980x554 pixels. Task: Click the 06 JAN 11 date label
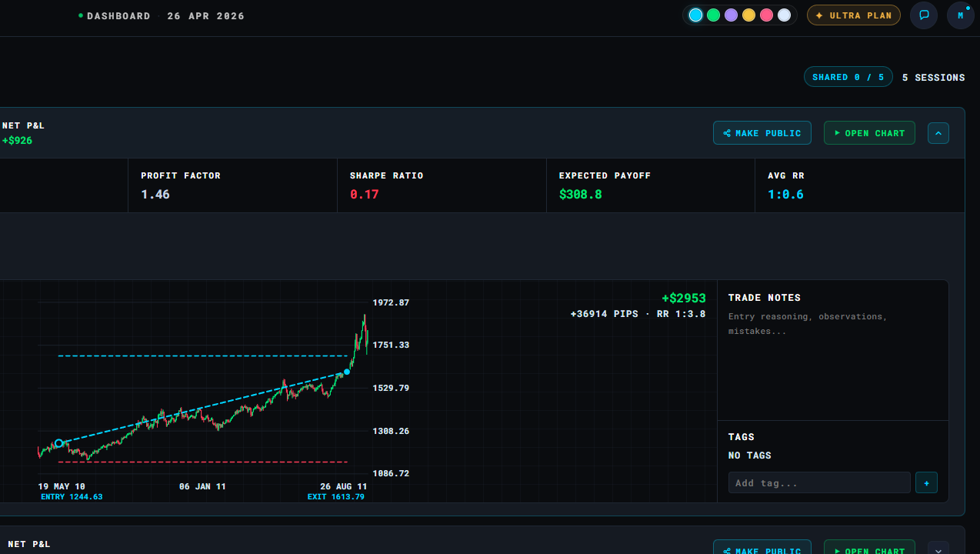202,486
